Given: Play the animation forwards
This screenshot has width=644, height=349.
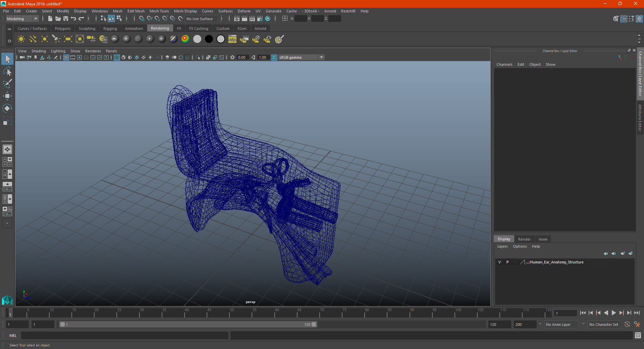Looking at the screenshot, I should click(x=613, y=313).
